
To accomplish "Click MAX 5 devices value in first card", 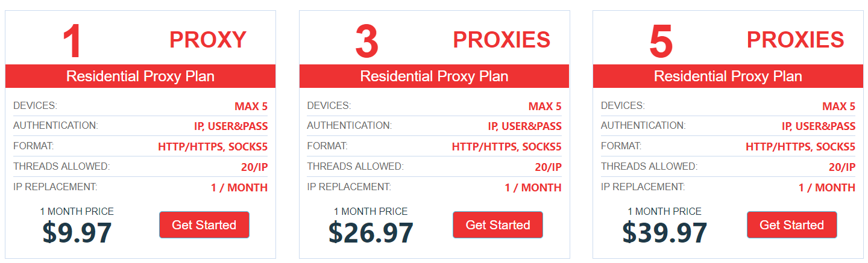I will point(251,107).
